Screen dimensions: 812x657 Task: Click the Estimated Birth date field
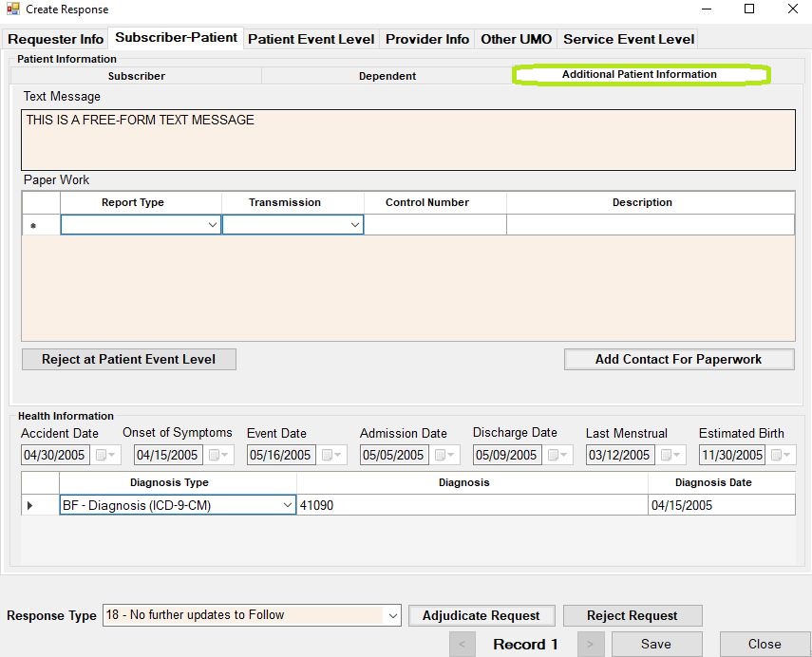coord(733,455)
